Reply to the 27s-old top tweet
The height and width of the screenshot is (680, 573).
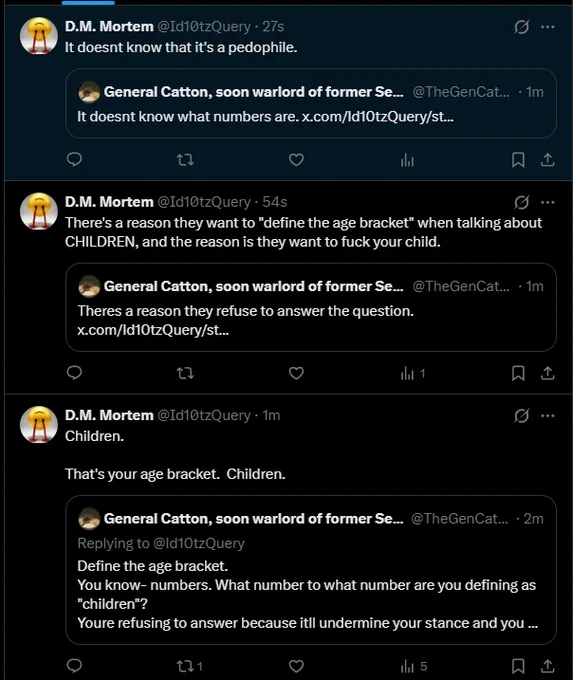[x=74, y=160]
